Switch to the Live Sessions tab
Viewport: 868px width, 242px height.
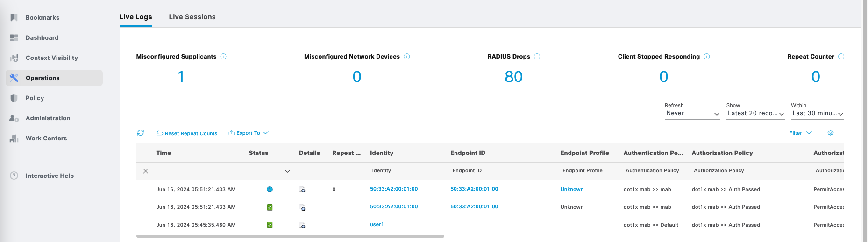[x=192, y=17]
